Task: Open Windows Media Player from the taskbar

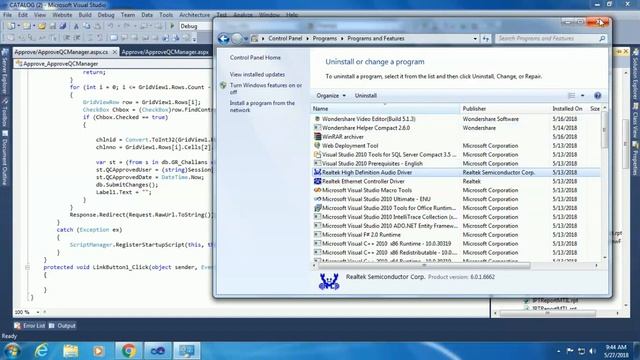Action: (x=98, y=351)
